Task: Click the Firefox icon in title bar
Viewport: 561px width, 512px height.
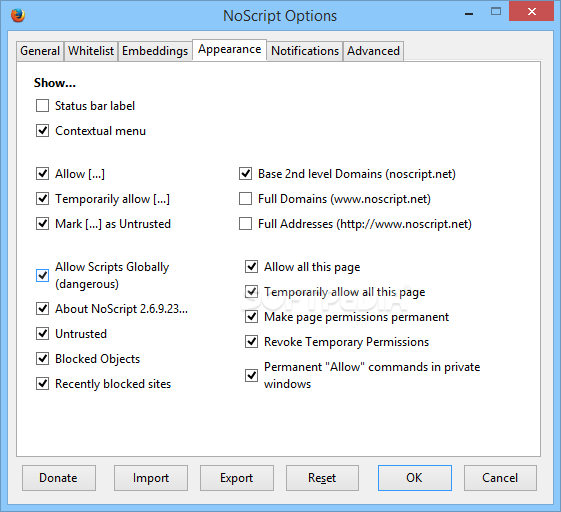Action: pyautogui.click(x=18, y=15)
